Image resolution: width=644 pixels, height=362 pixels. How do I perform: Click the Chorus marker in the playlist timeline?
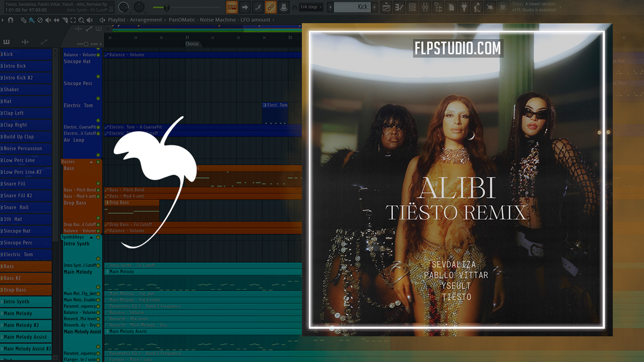[192, 43]
